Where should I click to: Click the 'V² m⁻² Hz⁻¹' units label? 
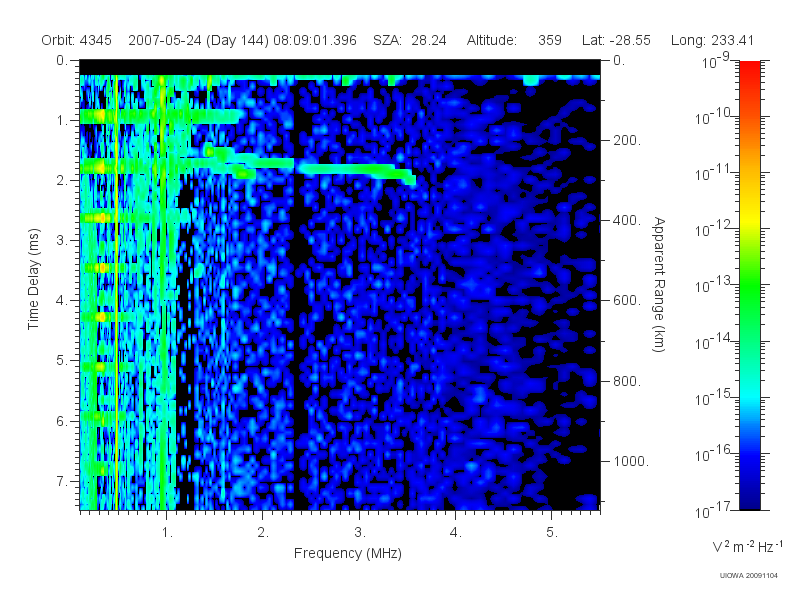(x=747, y=546)
